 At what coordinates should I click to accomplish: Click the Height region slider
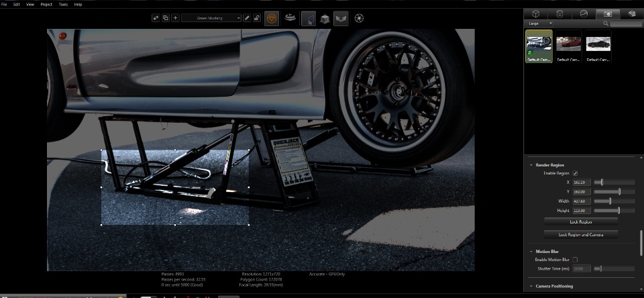coord(614,211)
